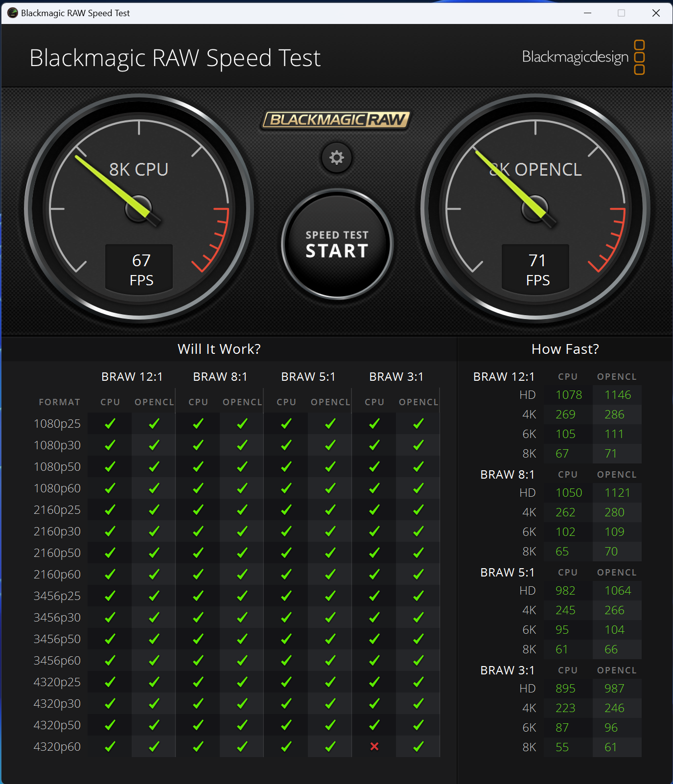The image size is (673, 784).
Task: Click the Blackmagicdesign logo
Action: (583, 57)
